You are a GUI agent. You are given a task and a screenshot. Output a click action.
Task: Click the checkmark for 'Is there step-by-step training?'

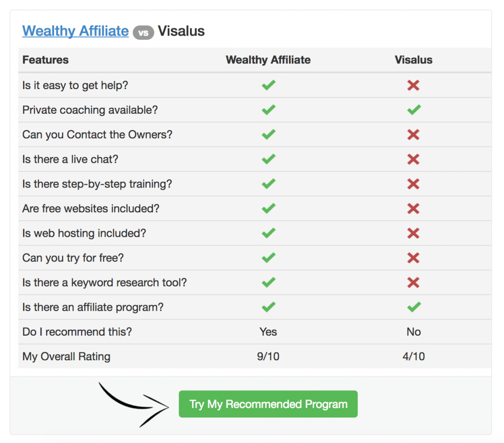pyautogui.click(x=268, y=184)
